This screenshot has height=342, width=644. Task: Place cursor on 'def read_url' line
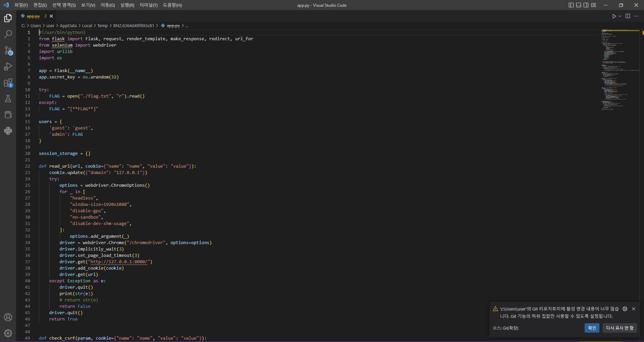pos(117,166)
